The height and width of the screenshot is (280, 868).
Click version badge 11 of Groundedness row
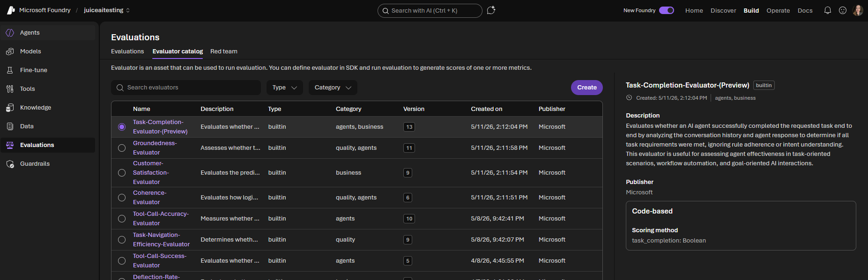pyautogui.click(x=409, y=148)
